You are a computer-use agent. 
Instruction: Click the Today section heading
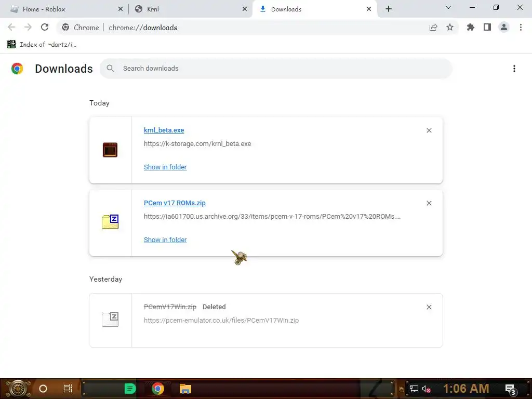[99, 103]
